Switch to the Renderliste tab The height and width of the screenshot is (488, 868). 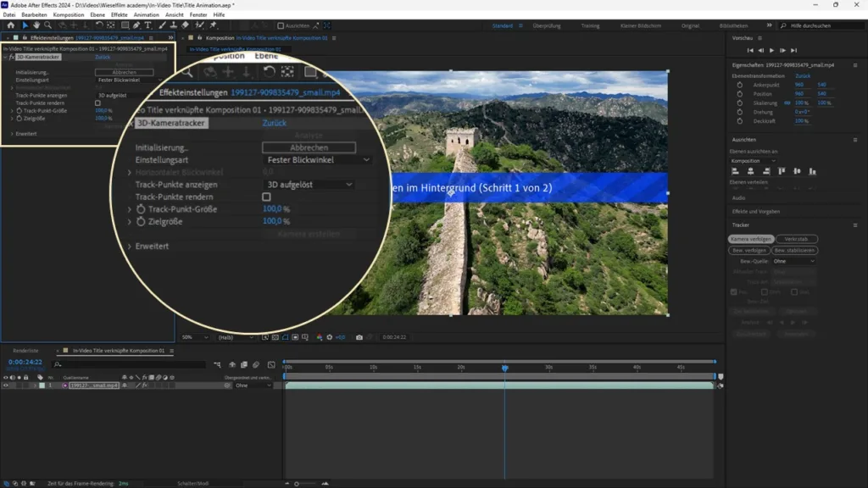coord(25,351)
